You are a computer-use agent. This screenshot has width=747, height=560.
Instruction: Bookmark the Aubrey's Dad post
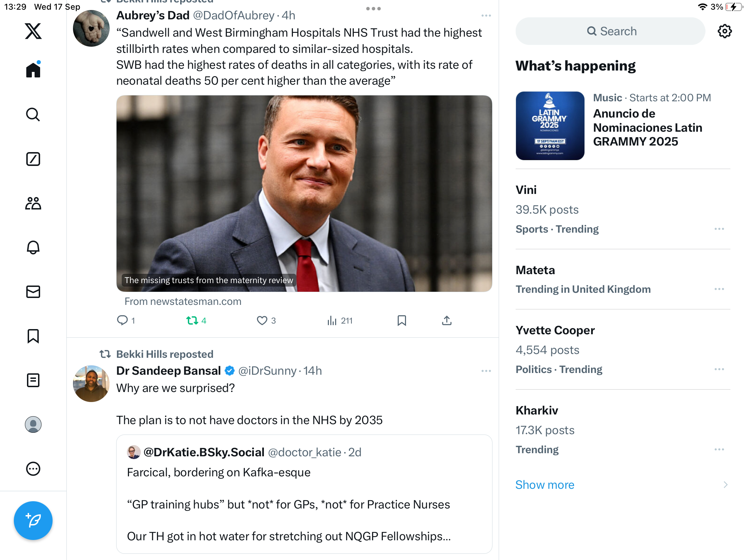click(x=402, y=321)
